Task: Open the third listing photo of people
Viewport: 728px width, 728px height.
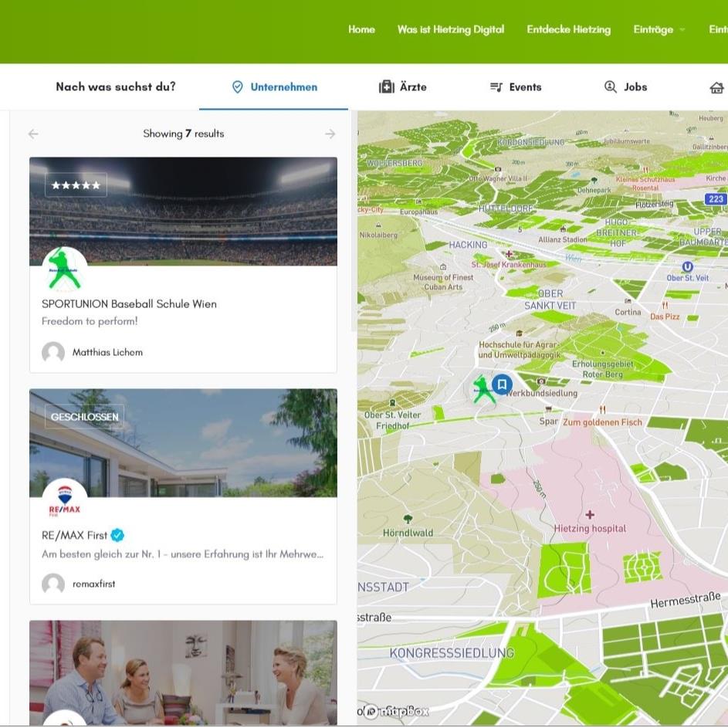Action: tap(184, 672)
